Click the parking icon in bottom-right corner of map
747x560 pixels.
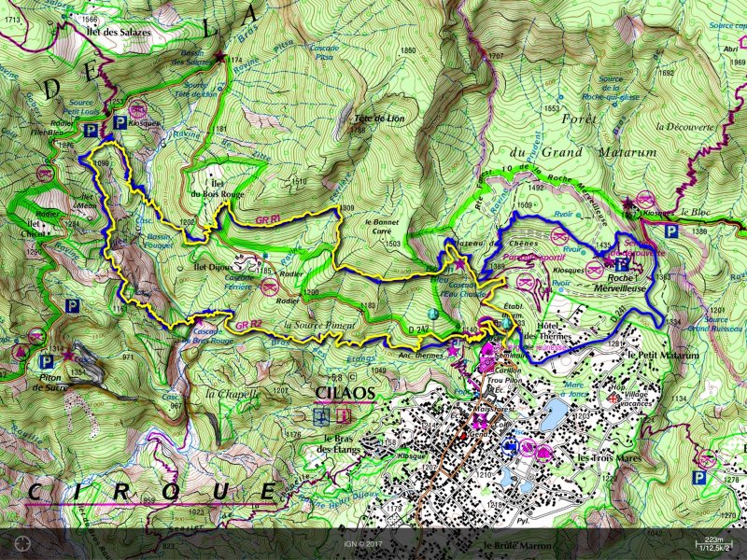[x=698, y=478]
